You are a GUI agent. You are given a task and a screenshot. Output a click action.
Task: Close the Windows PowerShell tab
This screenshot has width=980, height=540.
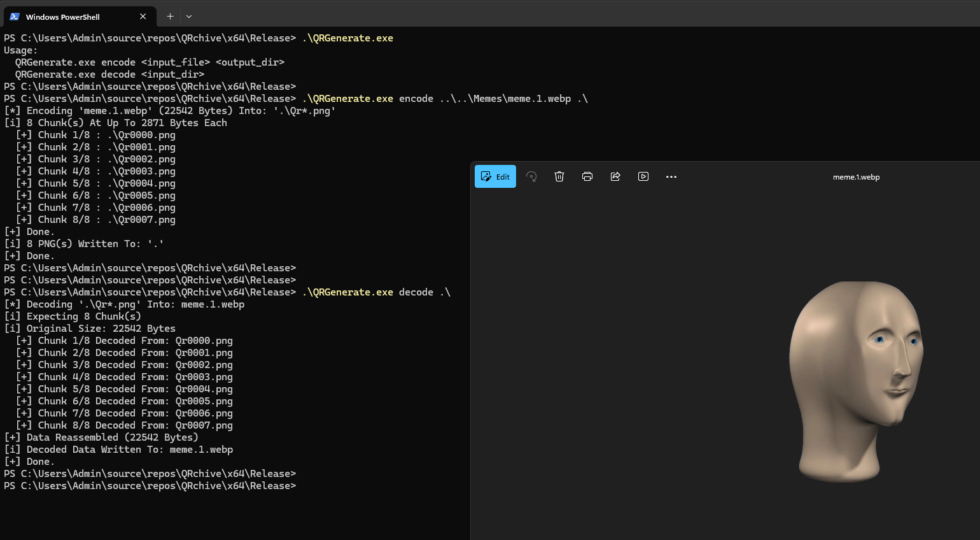pos(143,17)
